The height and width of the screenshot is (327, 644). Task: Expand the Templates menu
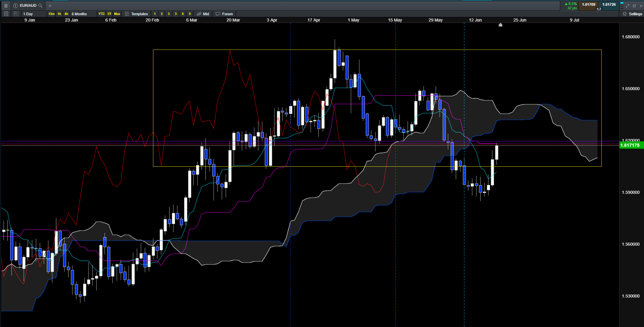click(x=136, y=14)
